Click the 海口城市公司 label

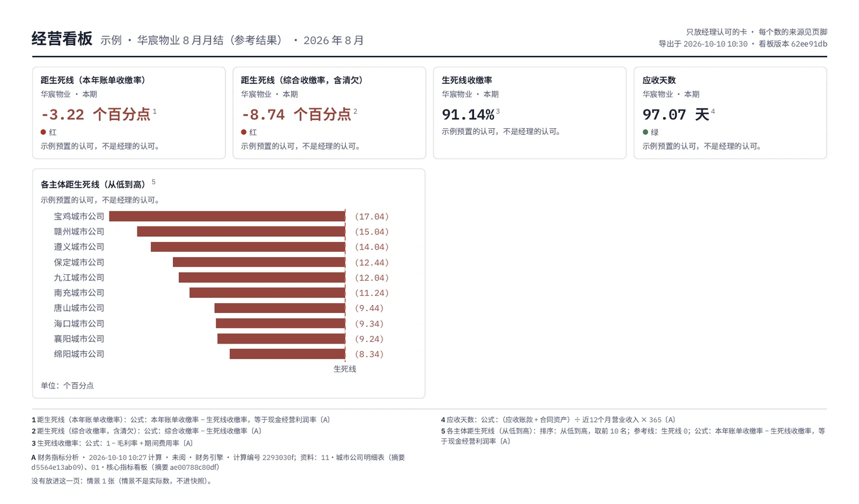point(79,324)
